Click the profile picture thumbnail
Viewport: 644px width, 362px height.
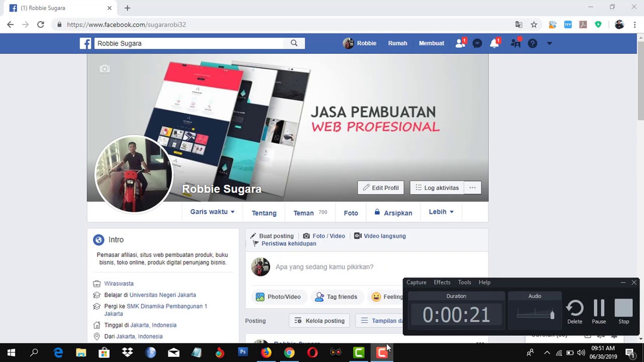(134, 174)
